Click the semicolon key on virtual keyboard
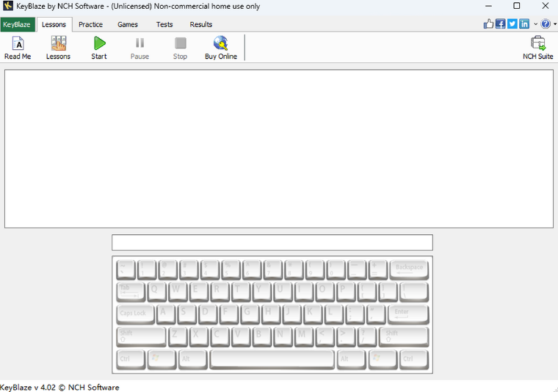558x392 pixels. (x=355, y=314)
